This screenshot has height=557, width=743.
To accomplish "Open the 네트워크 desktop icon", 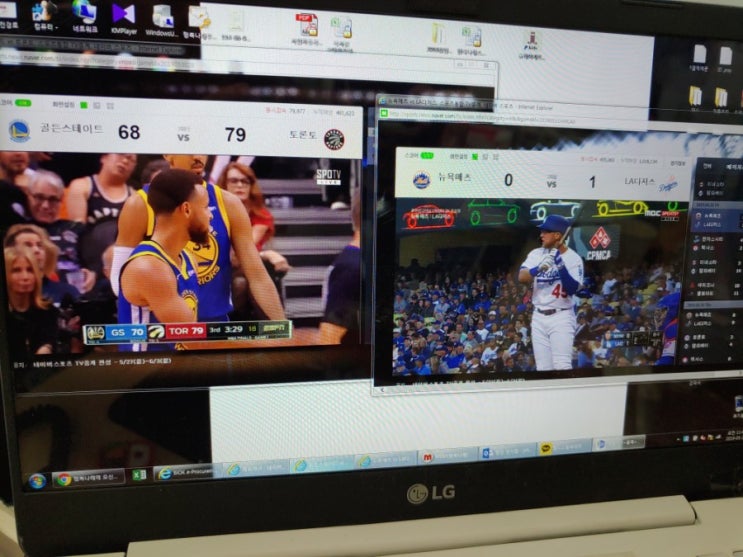I will coord(85,17).
